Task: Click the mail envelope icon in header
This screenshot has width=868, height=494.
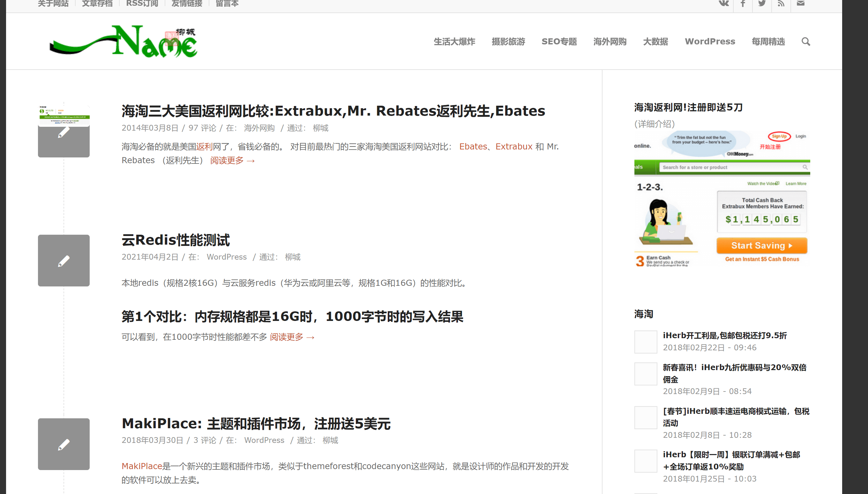Action: [801, 4]
